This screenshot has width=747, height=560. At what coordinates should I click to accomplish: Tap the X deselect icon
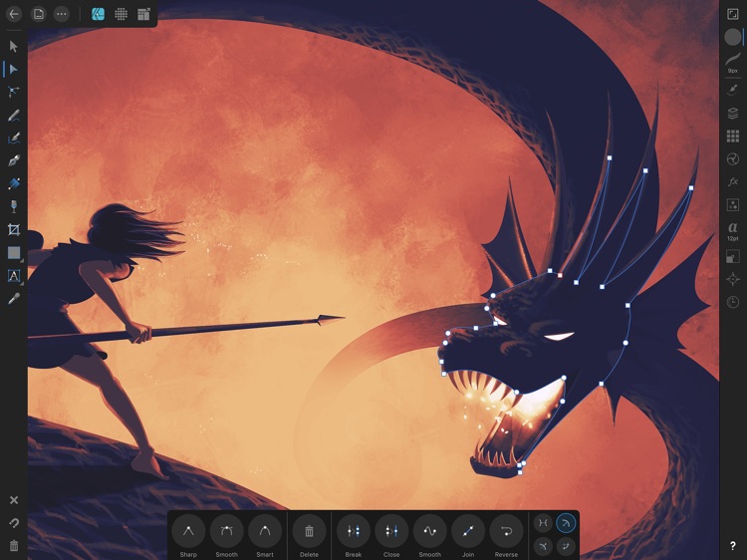(x=14, y=500)
